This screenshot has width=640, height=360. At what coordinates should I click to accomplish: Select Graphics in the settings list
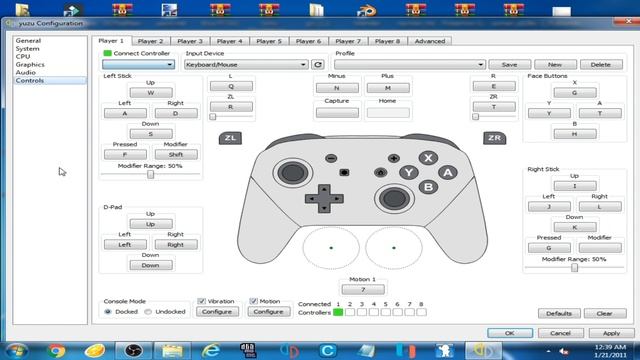point(30,64)
